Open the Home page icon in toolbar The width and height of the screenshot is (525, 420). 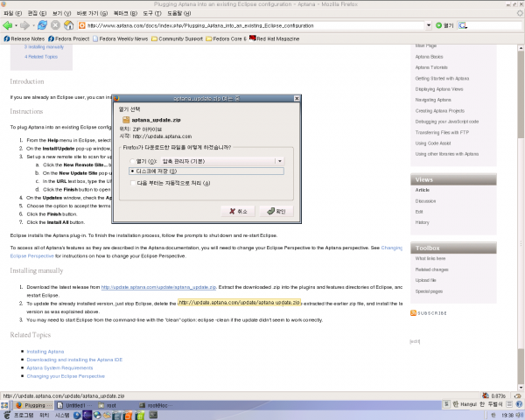pyautogui.click(x=68, y=25)
